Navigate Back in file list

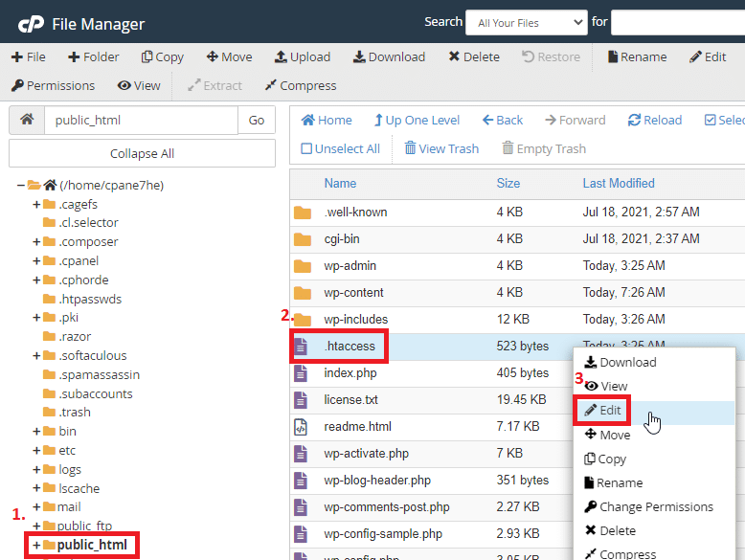pos(503,121)
